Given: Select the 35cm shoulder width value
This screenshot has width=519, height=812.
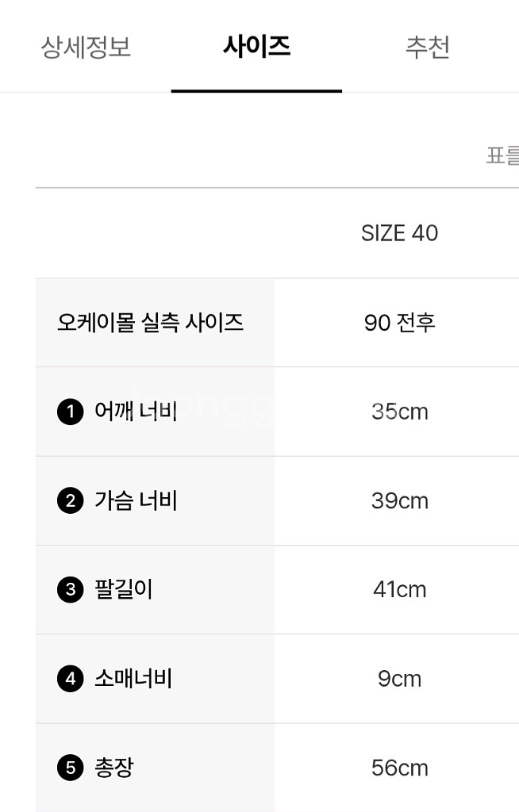Looking at the screenshot, I should pyautogui.click(x=398, y=412).
